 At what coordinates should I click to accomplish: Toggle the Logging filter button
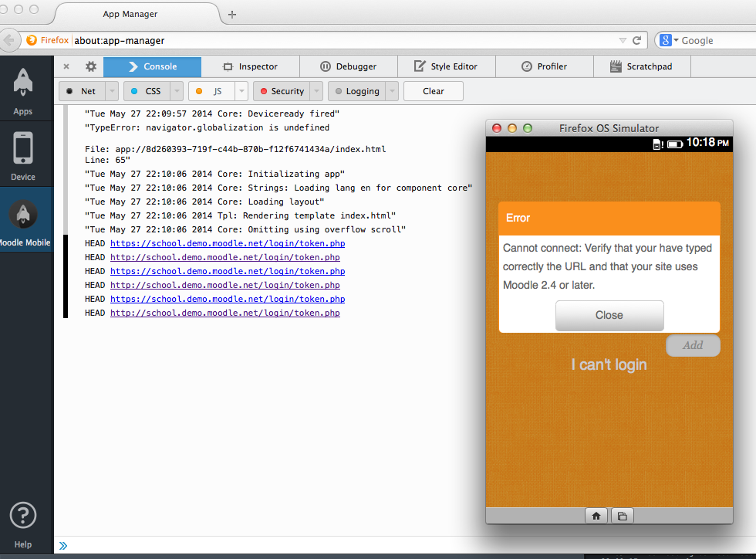356,91
